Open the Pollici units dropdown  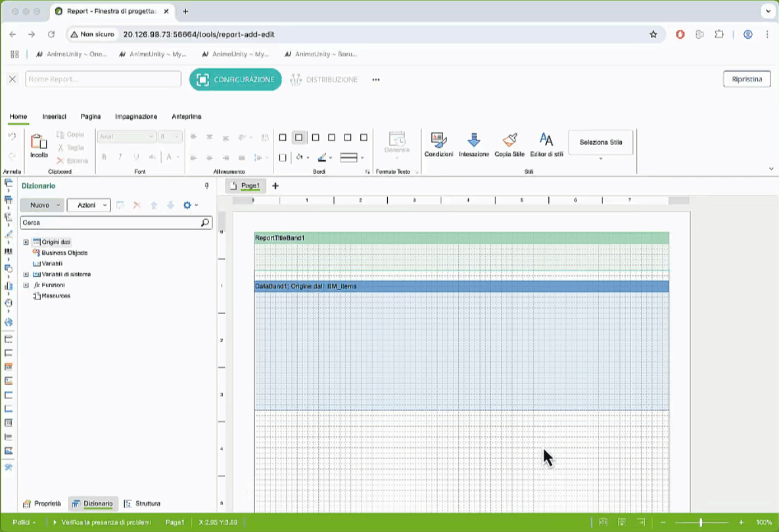(24, 522)
